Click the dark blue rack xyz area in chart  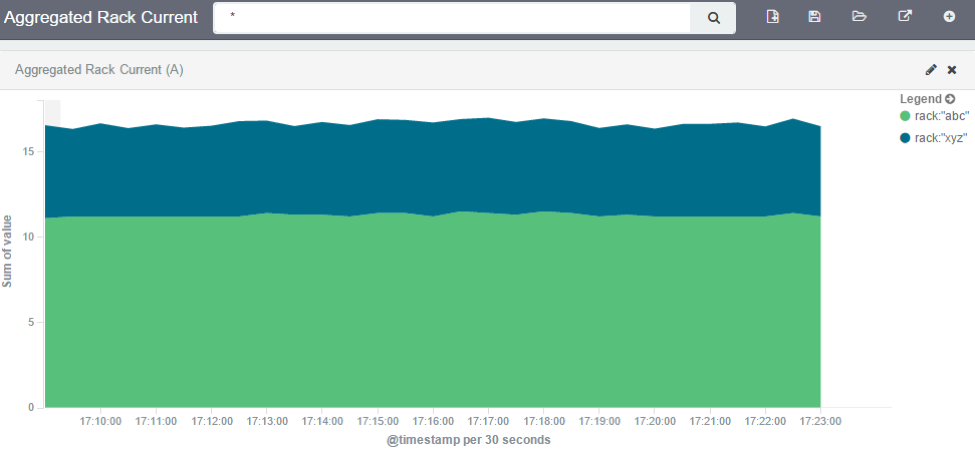point(433,168)
